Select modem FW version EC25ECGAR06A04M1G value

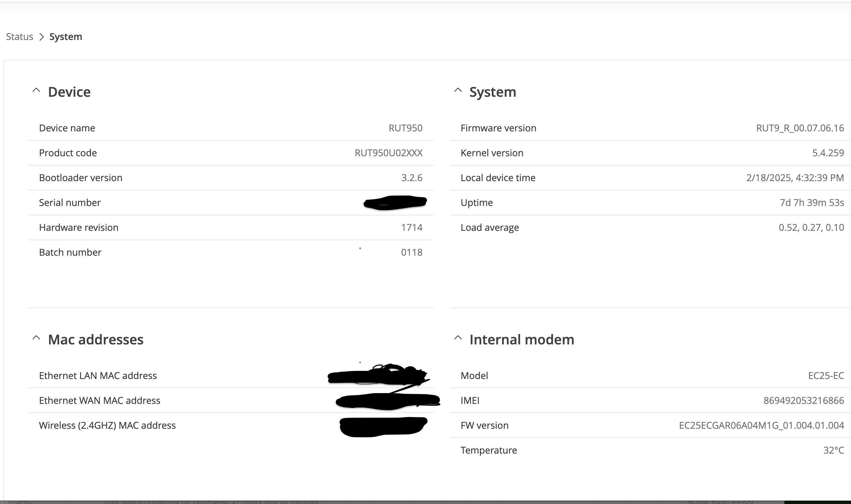pyautogui.click(x=761, y=425)
